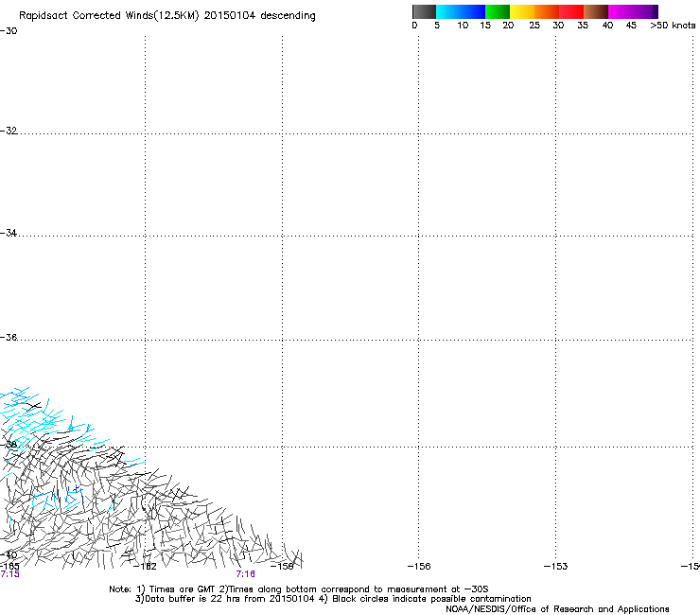Click the purple 7:16 time stamp
Screen dimensions: 700x615
246,574
